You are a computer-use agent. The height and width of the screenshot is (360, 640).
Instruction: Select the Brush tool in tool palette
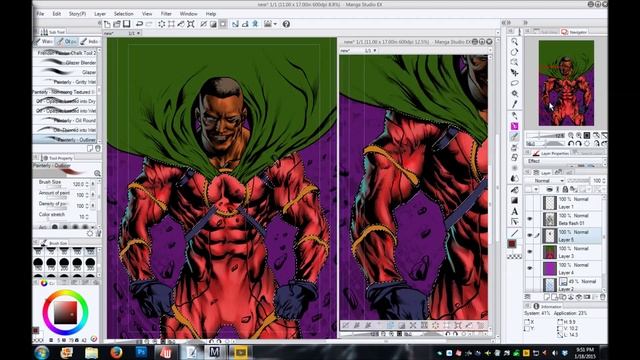(514, 137)
